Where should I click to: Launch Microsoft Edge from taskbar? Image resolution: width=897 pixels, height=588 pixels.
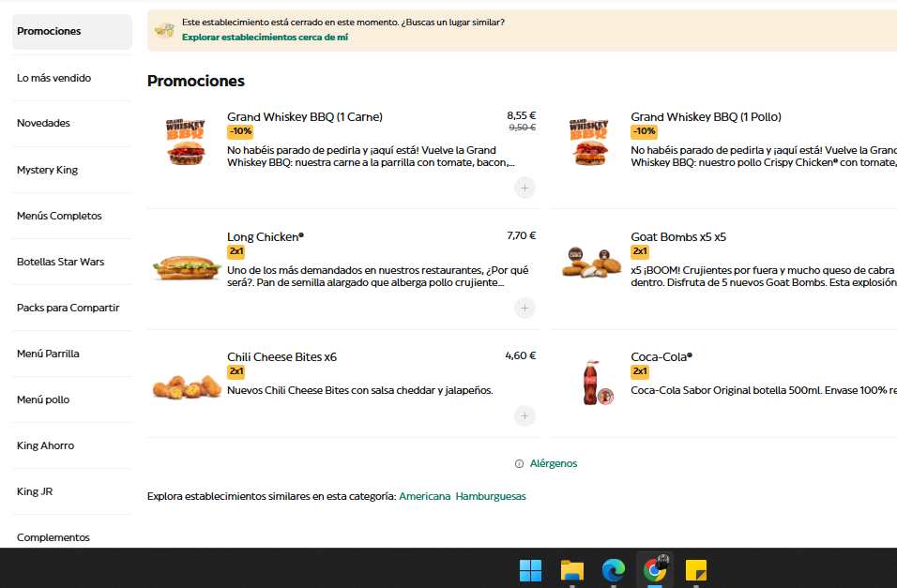click(614, 570)
